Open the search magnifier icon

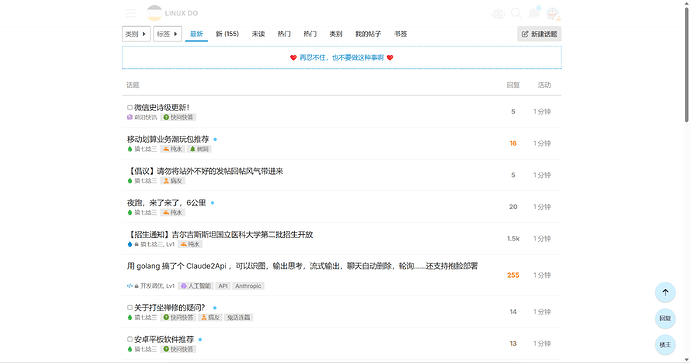(516, 13)
